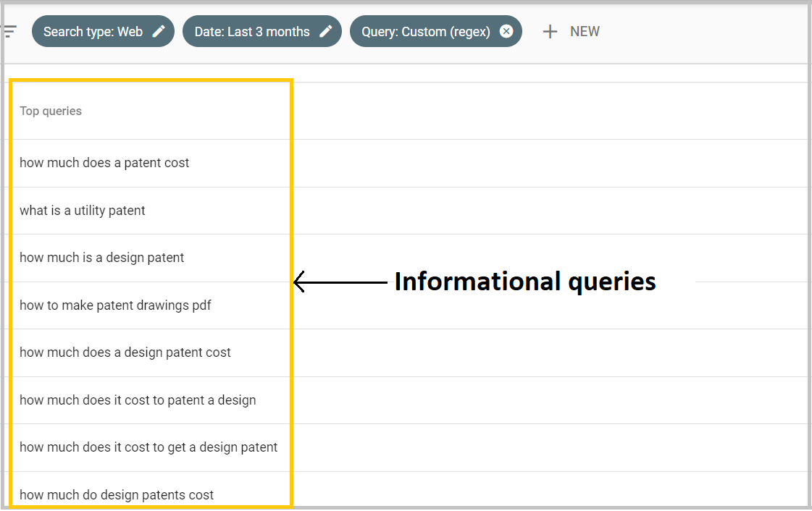Select query 'how much is a design patent'
The image size is (812, 511).
[x=101, y=258]
